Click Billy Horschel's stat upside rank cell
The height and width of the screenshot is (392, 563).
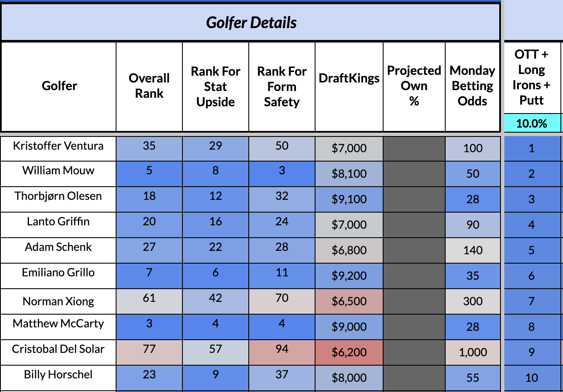click(216, 375)
